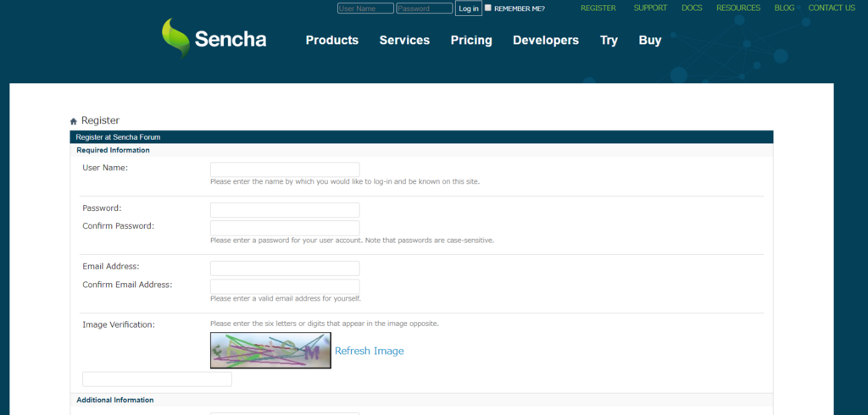Click the registration User Name input
Screen dimensions: 868x415
click(x=285, y=169)
